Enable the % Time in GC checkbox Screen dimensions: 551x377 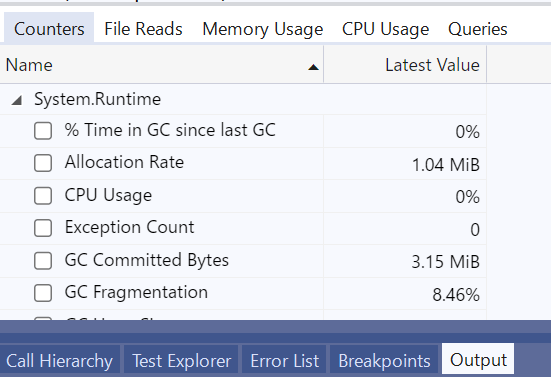point(43,131)
